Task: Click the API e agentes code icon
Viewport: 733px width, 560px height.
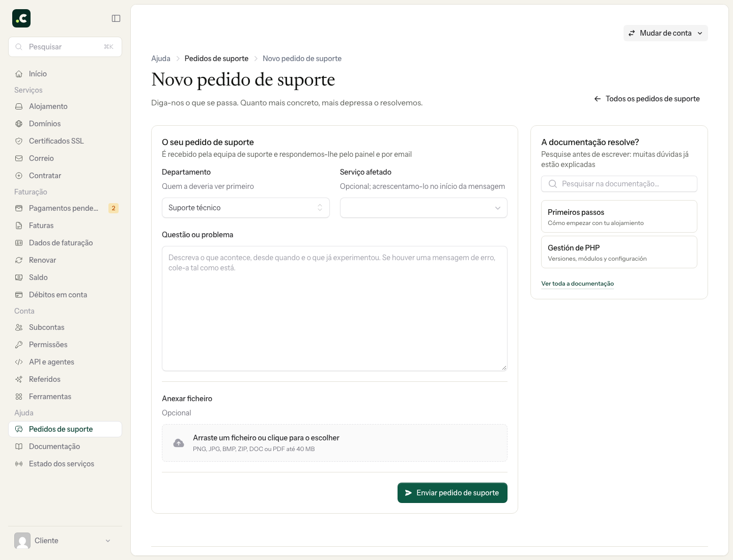Action: tap(19, 362)
